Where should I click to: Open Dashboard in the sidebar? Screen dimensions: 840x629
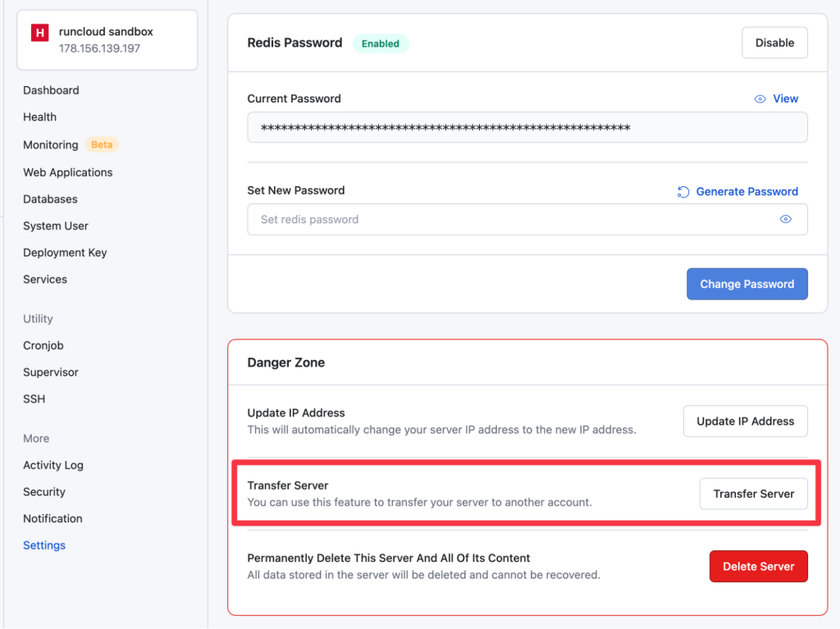click(x=51, y=90)
